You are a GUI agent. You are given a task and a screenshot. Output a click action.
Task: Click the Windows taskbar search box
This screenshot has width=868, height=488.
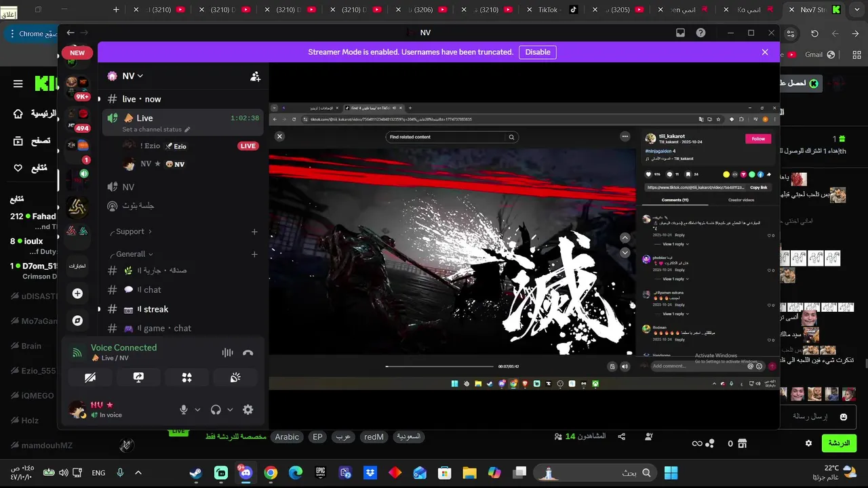[x=595, y=472]
